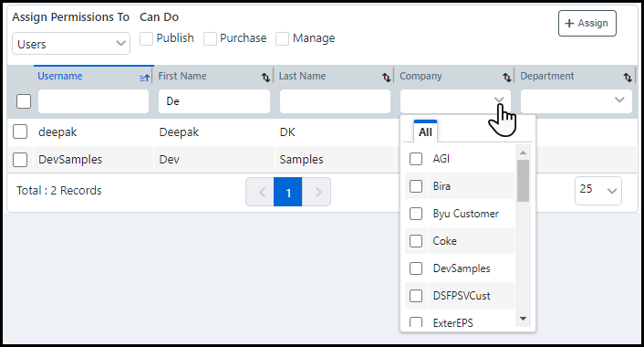Check the Bira company option
Viewport: 644px width, 347px height.
[x=416, y=186]
